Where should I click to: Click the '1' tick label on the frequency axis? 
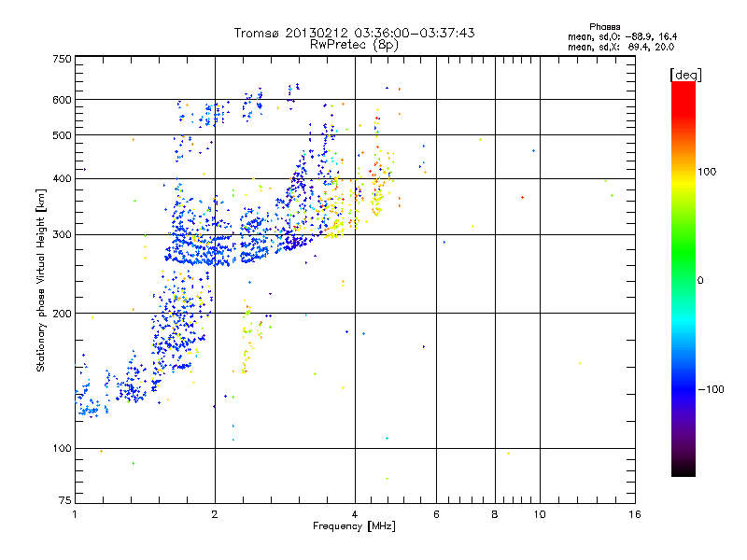(x=75, y=514)
